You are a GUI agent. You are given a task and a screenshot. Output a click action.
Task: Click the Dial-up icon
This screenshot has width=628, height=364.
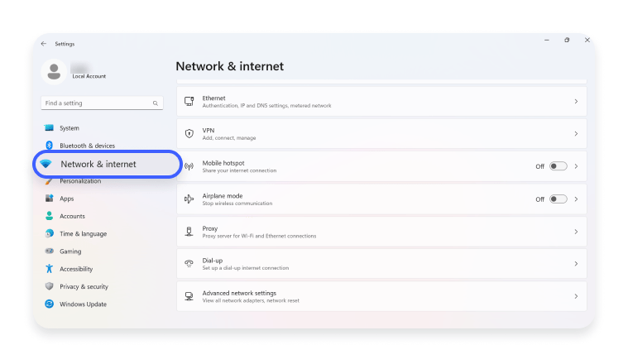tap(189, 264)
